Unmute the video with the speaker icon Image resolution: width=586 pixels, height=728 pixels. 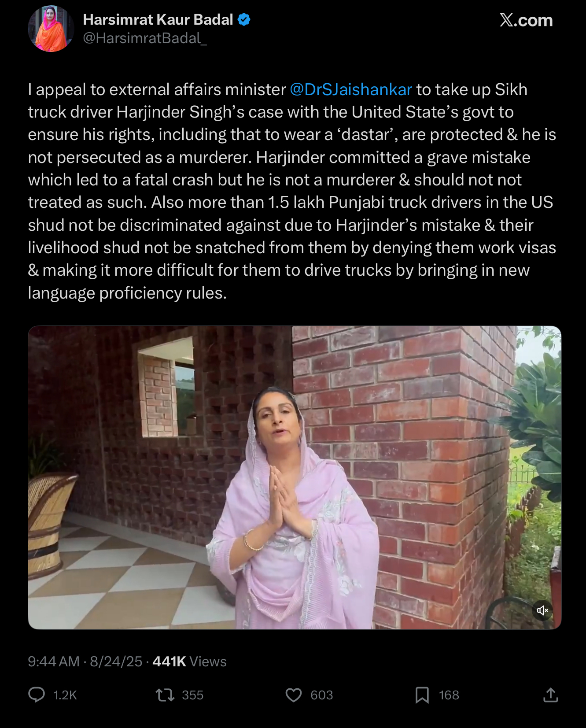pyautogui.click(x=542, y=610)
